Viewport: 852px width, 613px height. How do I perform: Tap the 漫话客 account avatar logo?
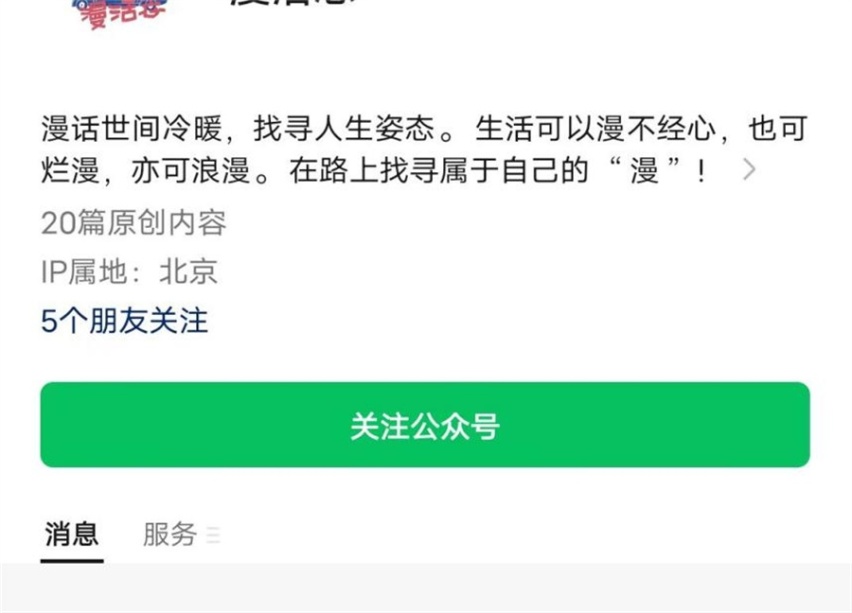click(118, 13)
